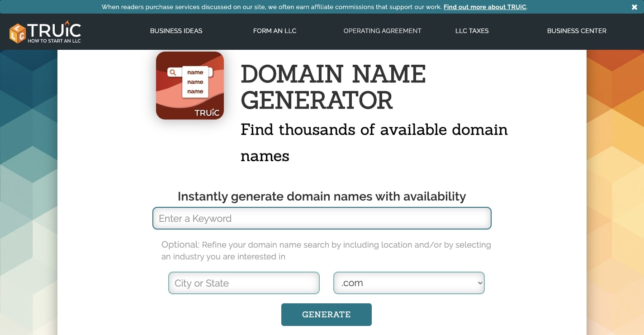Click the white TRUiC label on the red icon
This screenshot has width=644, height=335.
coord(207,113)
